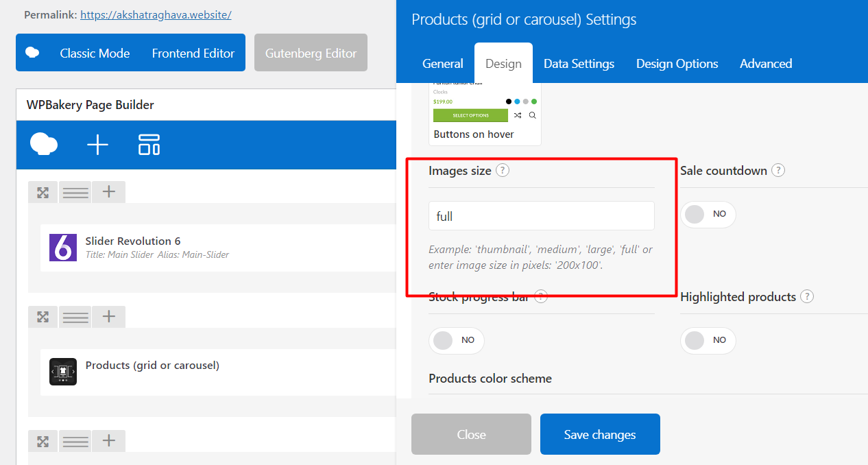868x465 pixels.
Task: Toggle Stock progress bar switch
Action: pyautogui.click(x=457, y=341)
